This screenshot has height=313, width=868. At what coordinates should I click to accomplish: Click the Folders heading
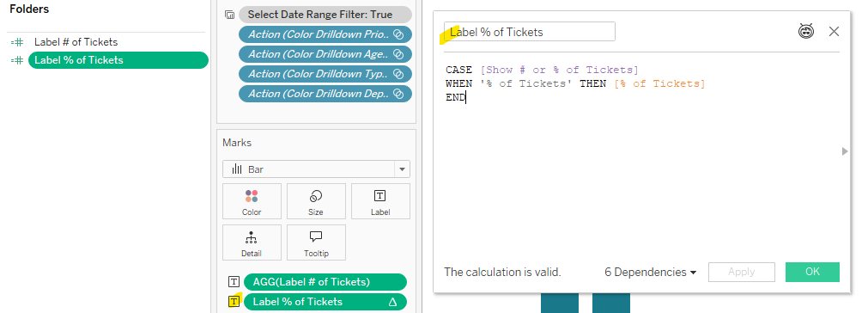coord(29,9)
